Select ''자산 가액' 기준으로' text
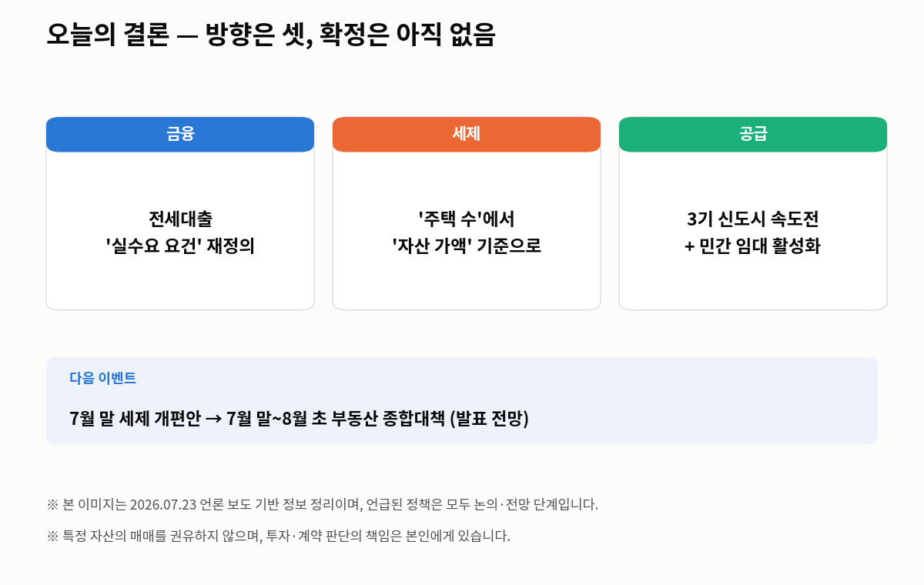 (467, 247)
